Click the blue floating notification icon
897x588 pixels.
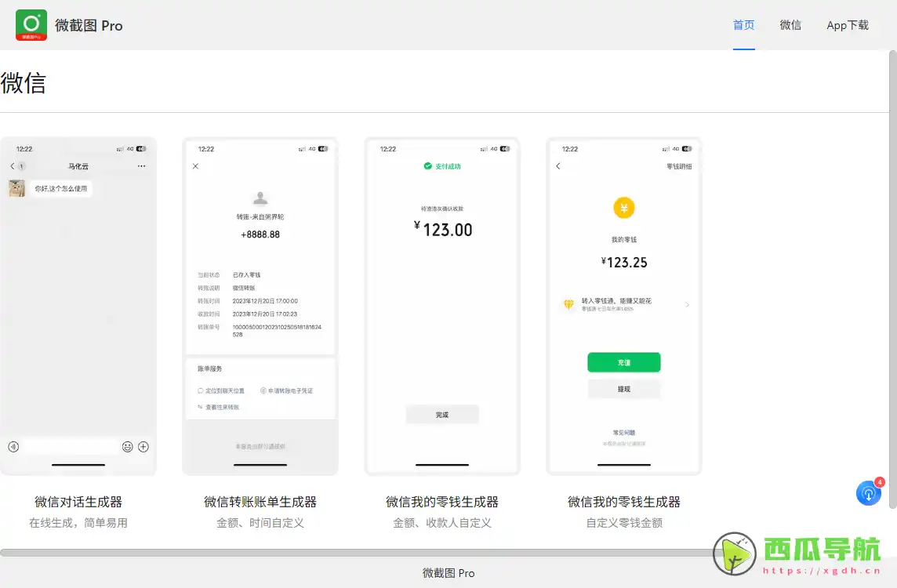click(869, 493)
